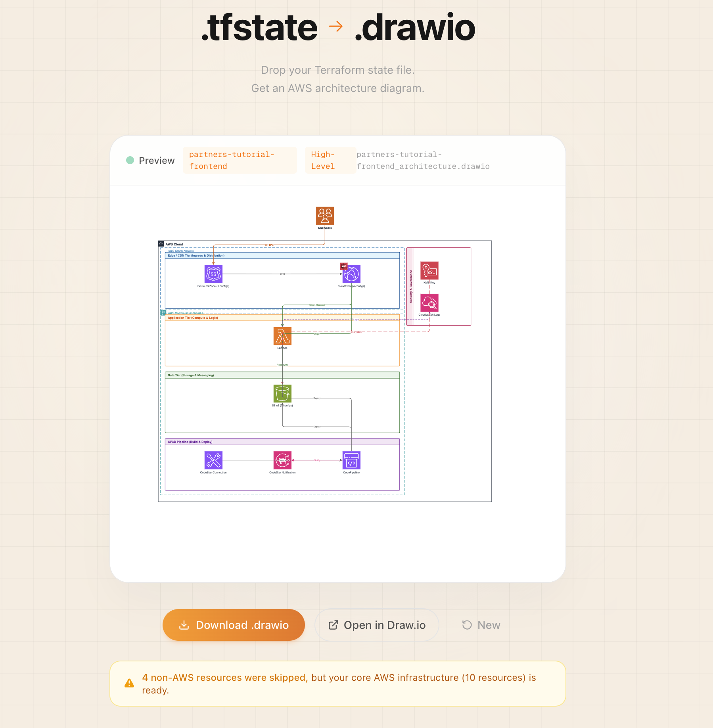Click New to start over
The height and width of the screenshot is (728, 713).
481,625
